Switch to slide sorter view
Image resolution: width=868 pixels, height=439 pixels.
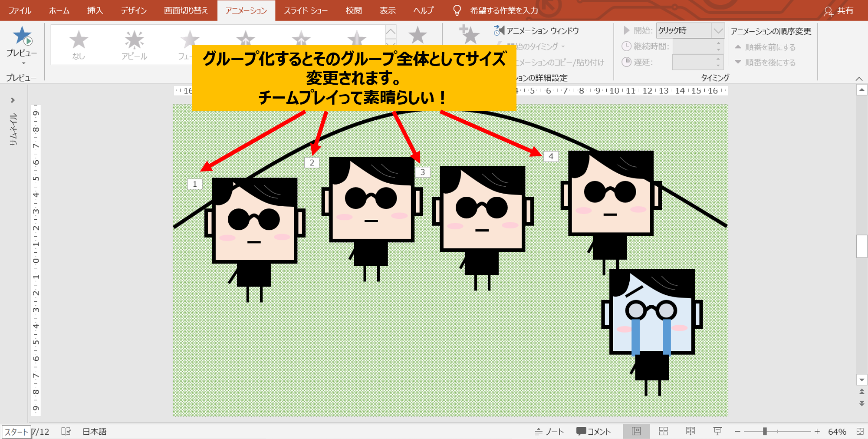663,431
